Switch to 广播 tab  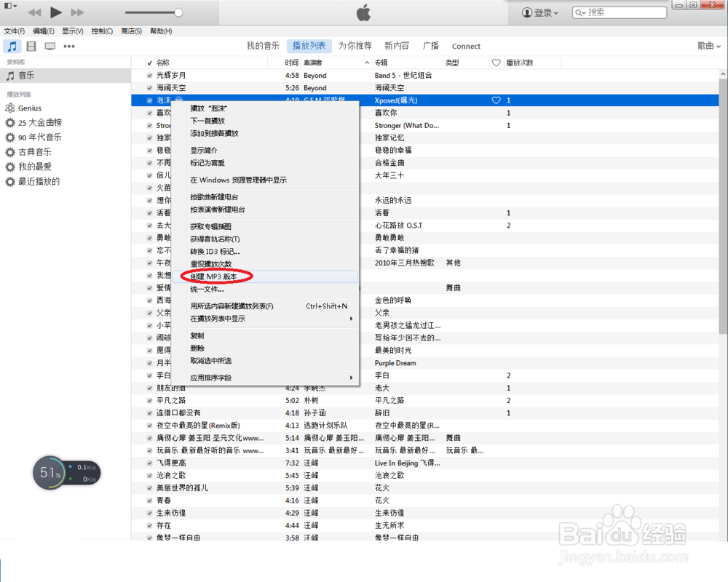click(x=431, y=46)
